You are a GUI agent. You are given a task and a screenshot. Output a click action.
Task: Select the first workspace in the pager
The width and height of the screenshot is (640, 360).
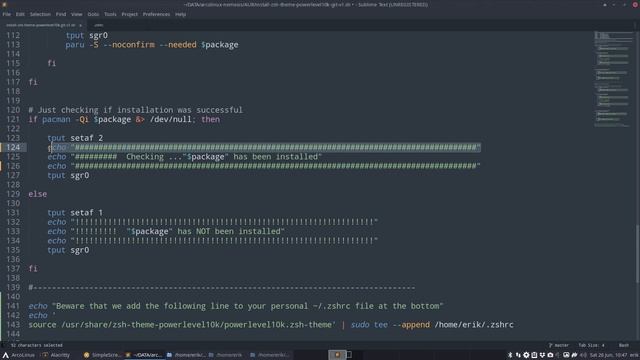[337, 355]
